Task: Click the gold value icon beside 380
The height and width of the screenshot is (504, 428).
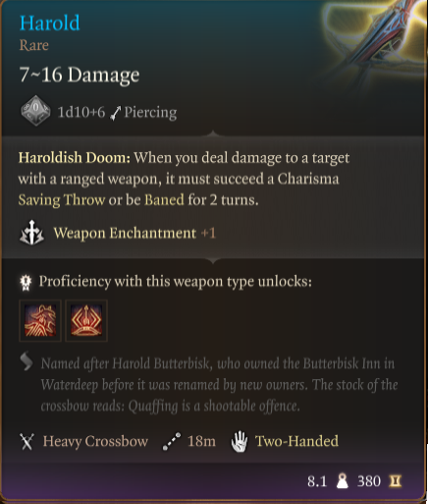Action: [x=395, y=481]
